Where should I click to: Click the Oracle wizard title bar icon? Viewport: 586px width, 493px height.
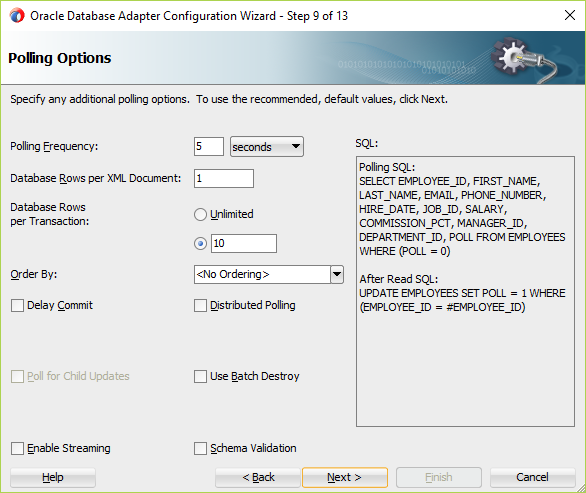click(17, 16)
